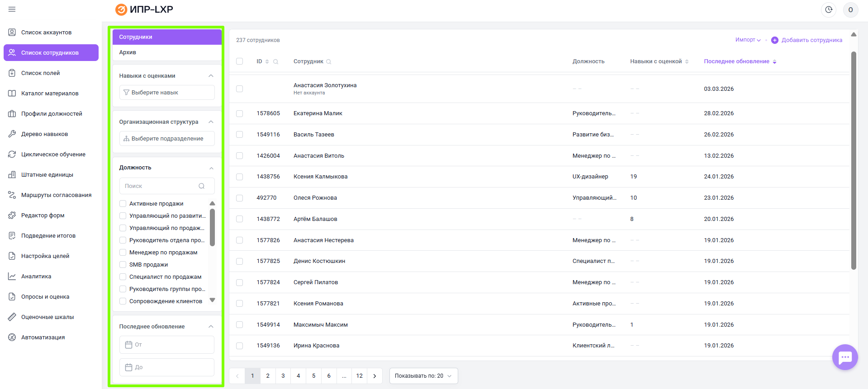This screenshot has width=868, height=389.
Task: Select the Ксения Калмыкова row checkbox
Action: (x=240, y=177)
